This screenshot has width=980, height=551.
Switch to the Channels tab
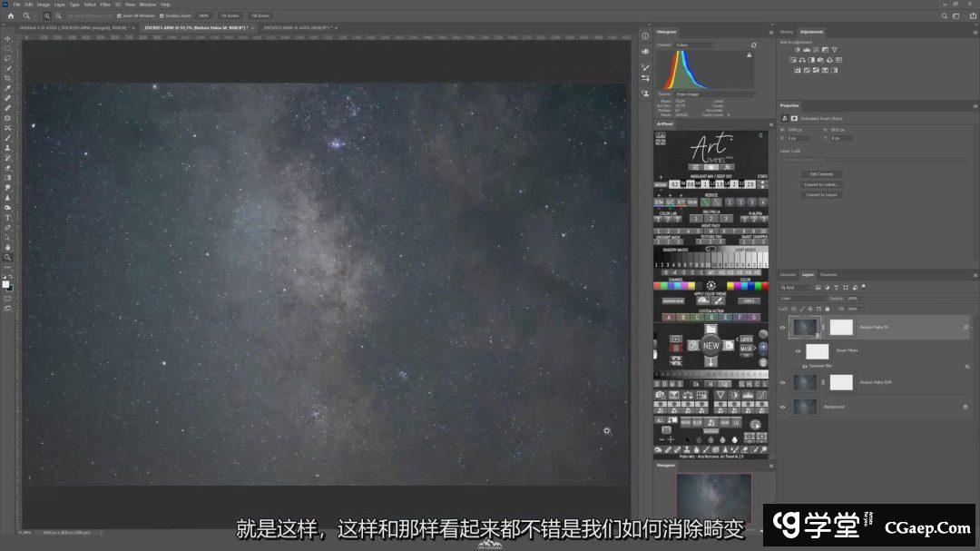coord(828,274)
